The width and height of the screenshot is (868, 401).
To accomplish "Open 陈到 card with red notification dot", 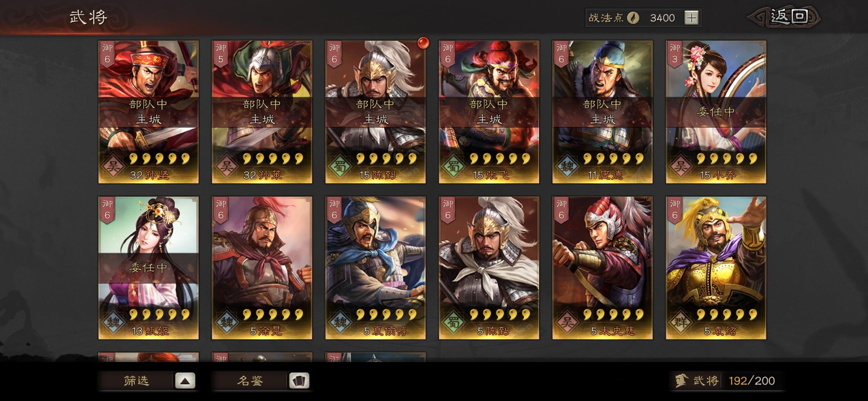I will coord(375,112).
